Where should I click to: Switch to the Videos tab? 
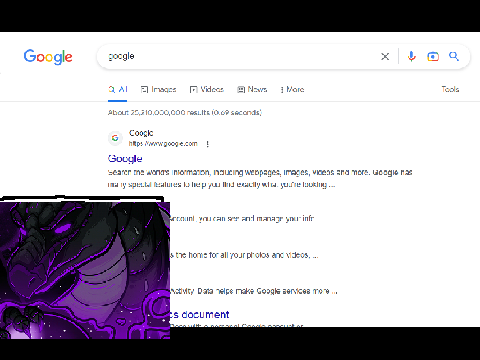[207, 89]
